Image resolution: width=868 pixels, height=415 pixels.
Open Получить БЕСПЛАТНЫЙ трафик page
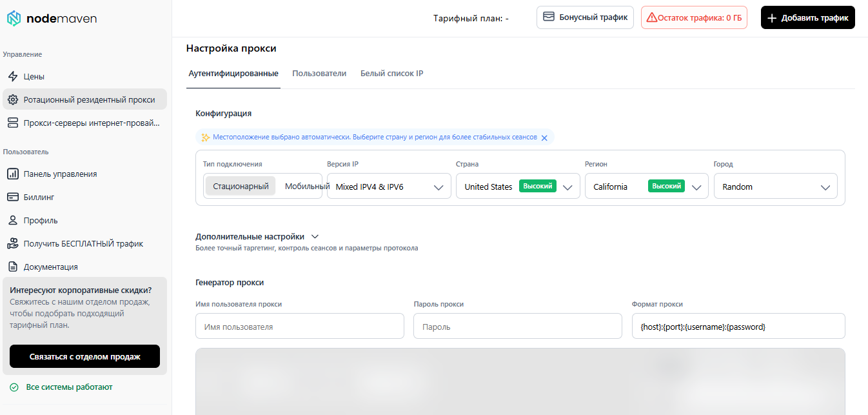pos(84,243)
